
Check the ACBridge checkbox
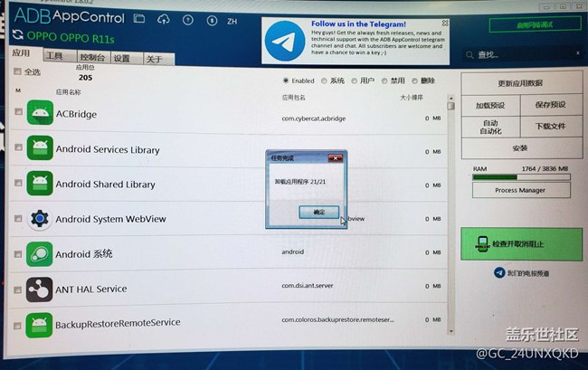18,113
